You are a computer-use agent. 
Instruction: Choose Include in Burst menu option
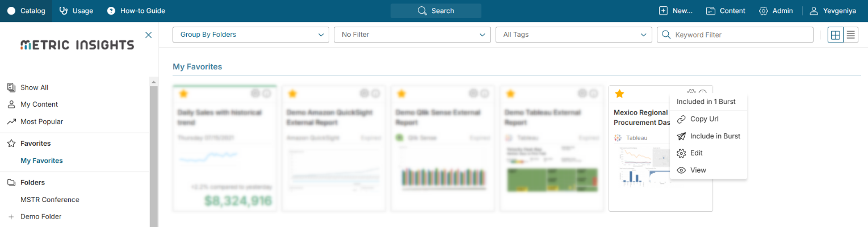coord(715,136)
